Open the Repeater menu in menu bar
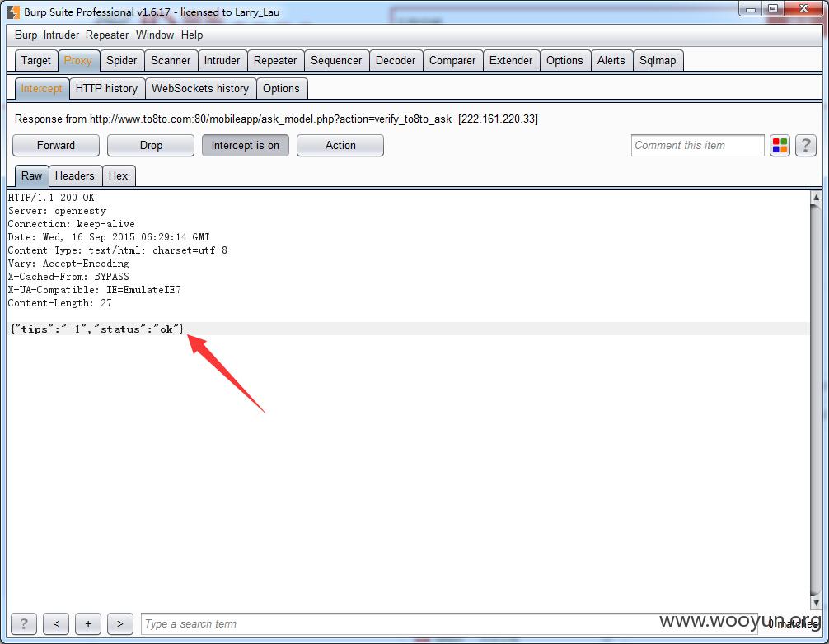This screenshot has height=644, width=829. (107, 35)
